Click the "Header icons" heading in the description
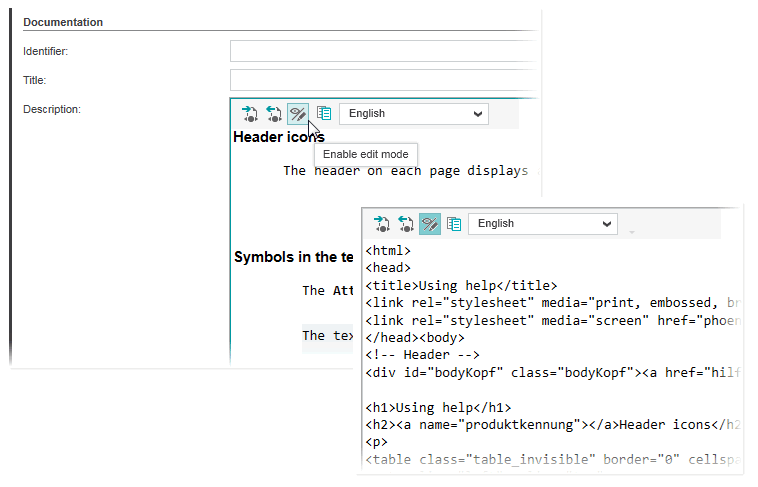This screenshot has height=487, width=758. click(x=278, y=137)
